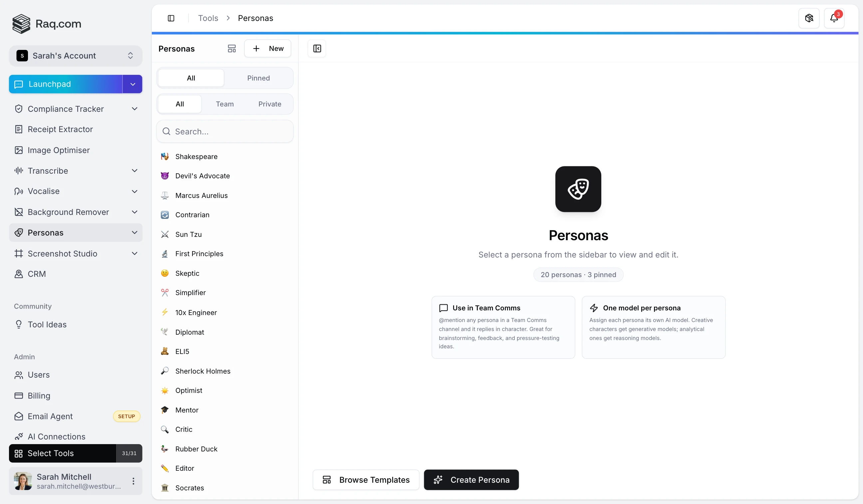Click the Raq.com logo

(x=46, y=24)
